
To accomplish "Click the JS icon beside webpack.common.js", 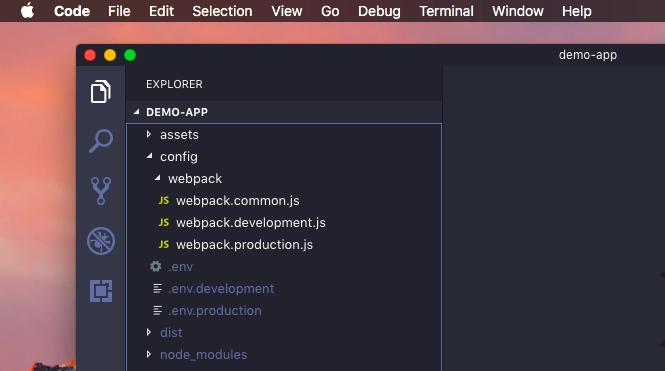I will click(x=164, y=201).
